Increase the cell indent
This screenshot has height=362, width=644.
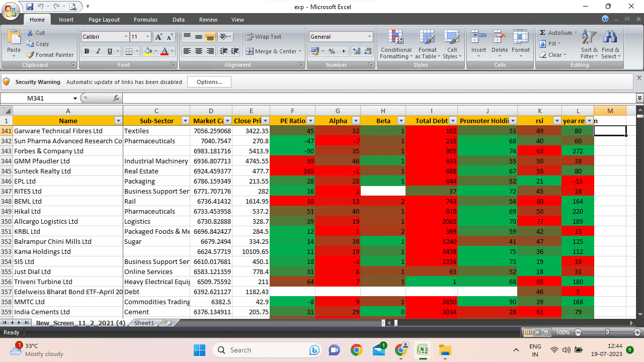pyautogui.click(x=235, y=51)
